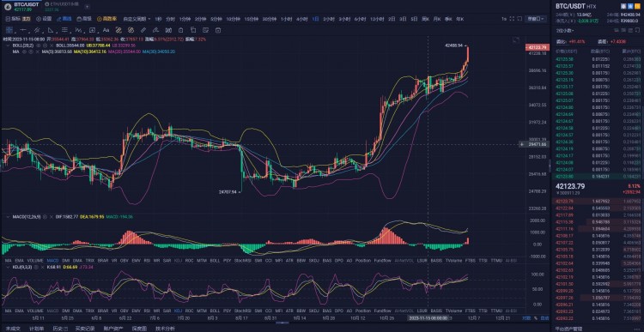Click the current price label 42123.79 on axis
The image size is (644, 332).
pos(538,47)
